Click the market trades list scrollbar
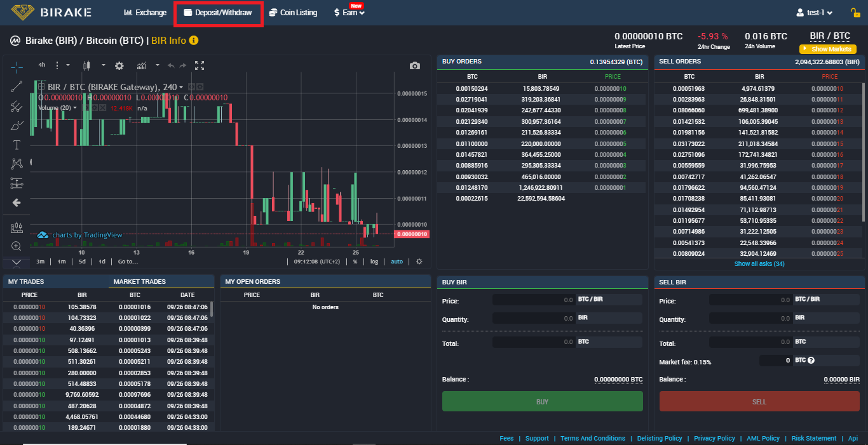 212,309
